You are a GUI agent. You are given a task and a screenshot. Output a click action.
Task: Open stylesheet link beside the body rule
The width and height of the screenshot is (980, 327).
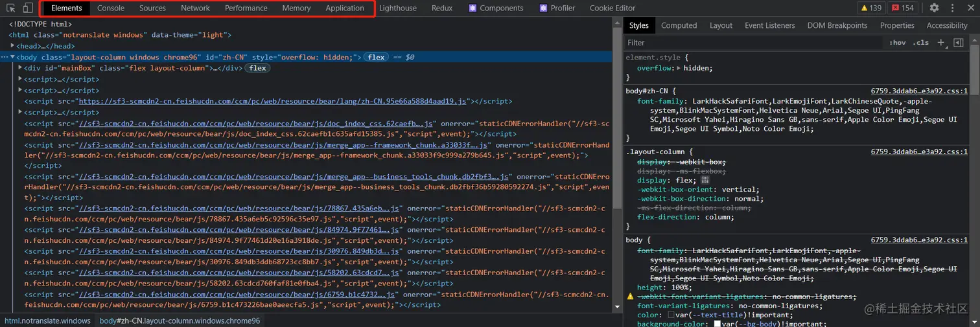pyautogui.click(x=919, y=240)
